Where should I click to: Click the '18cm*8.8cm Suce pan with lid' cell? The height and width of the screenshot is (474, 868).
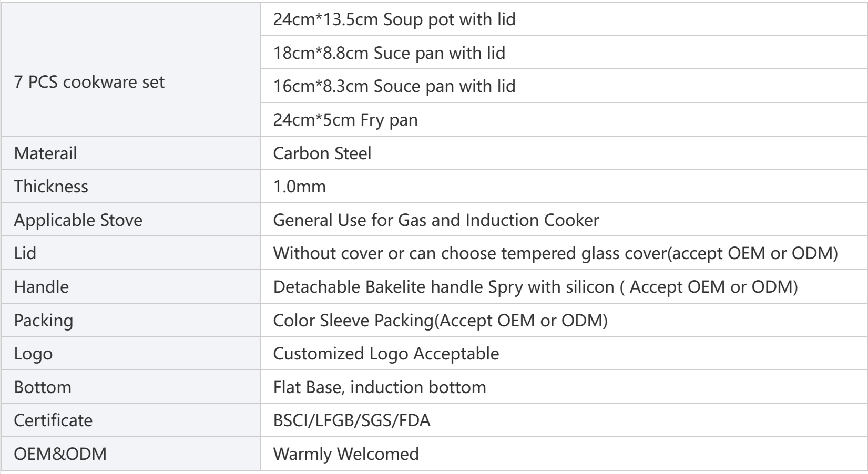(564, 53)
